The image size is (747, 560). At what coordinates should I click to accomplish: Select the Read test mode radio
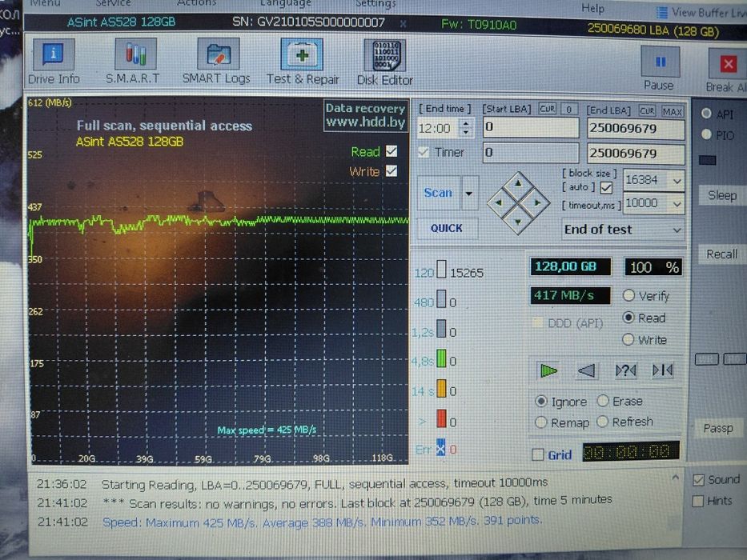click(x=629, y=318)
